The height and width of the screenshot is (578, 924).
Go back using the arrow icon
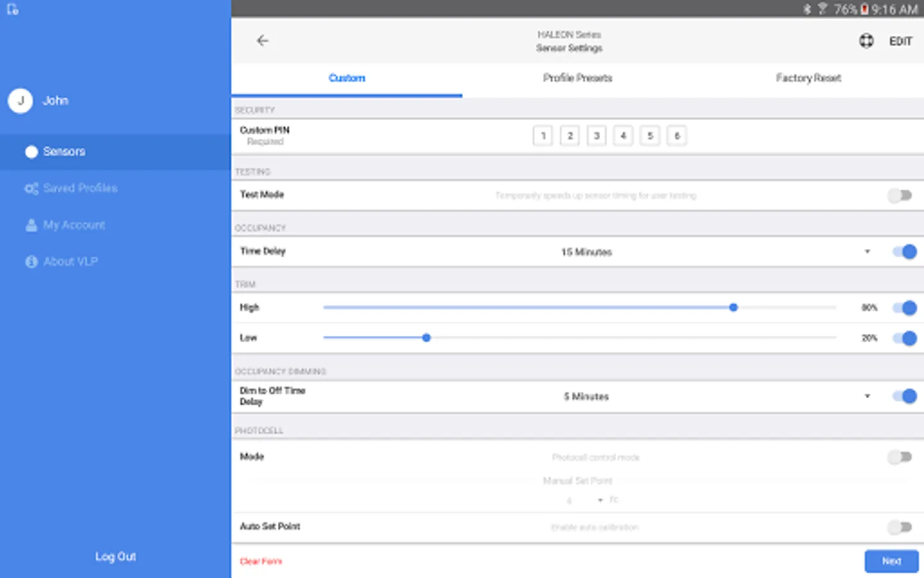coord(262,40)
